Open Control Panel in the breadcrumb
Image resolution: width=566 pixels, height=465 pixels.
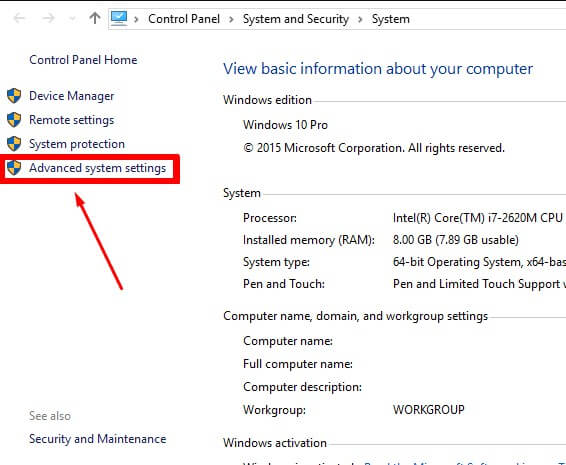point(184,19)
